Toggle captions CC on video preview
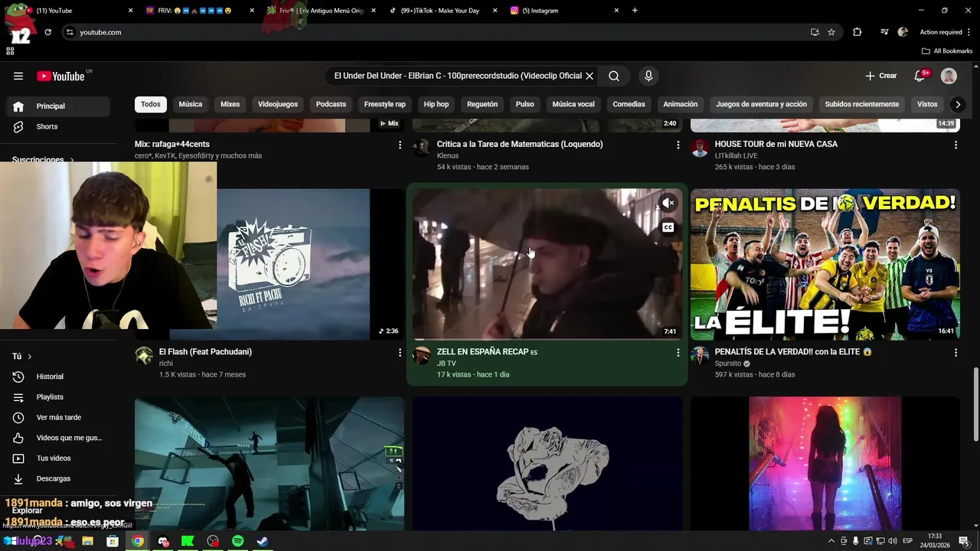Image resolution: width=980 pixels, height=551 pixels. tap(668, 227)
